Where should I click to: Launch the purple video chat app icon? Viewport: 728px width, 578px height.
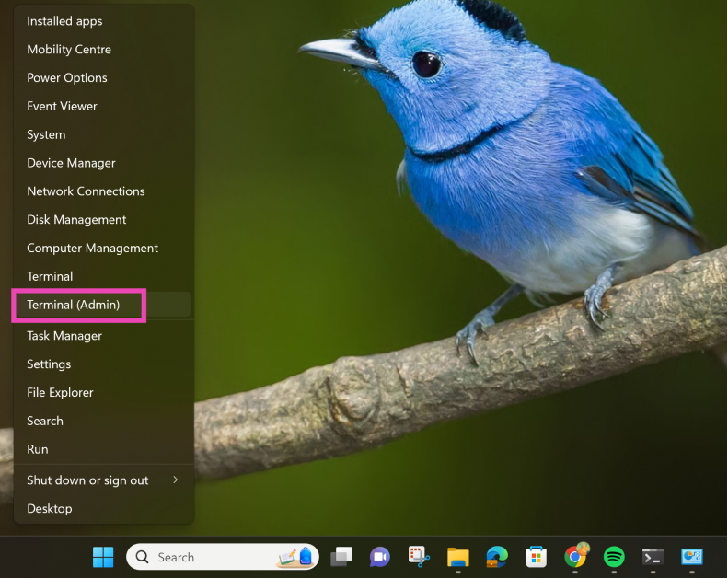pyautogui.click(x=380, y=557)
